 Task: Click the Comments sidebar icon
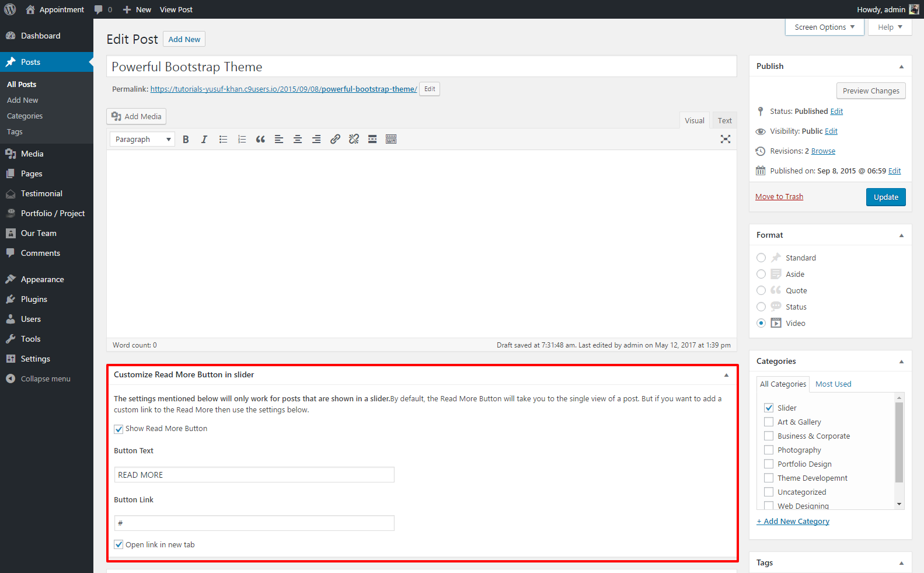coord(11,253)
